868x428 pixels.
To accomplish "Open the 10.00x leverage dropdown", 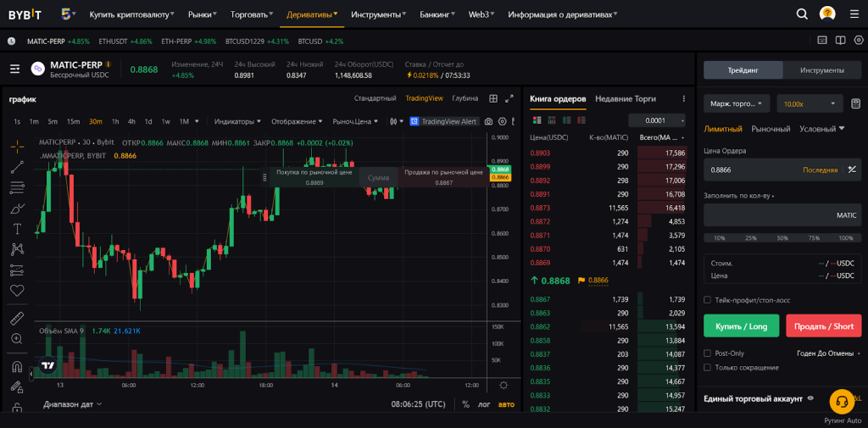I will point(810,103).
